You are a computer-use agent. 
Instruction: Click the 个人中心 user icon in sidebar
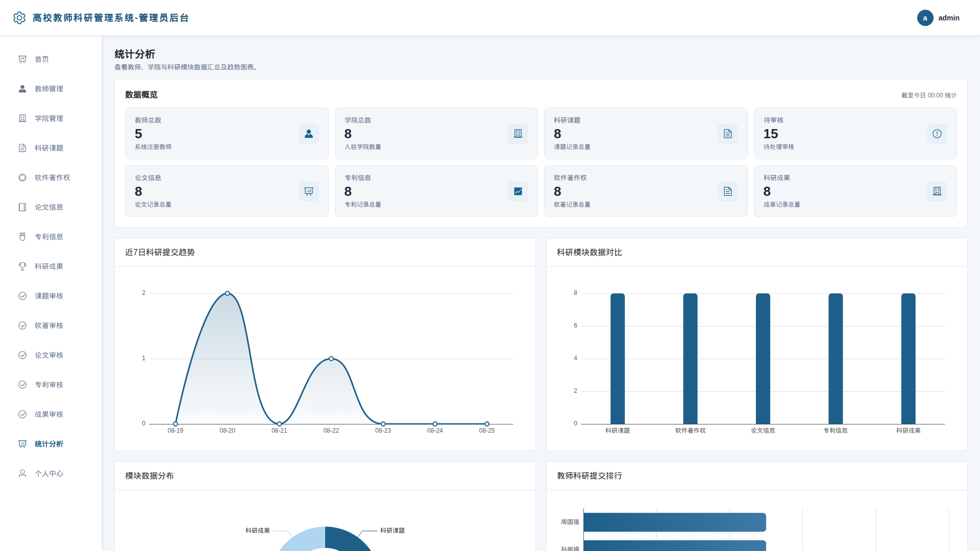[x=22, y=473]
